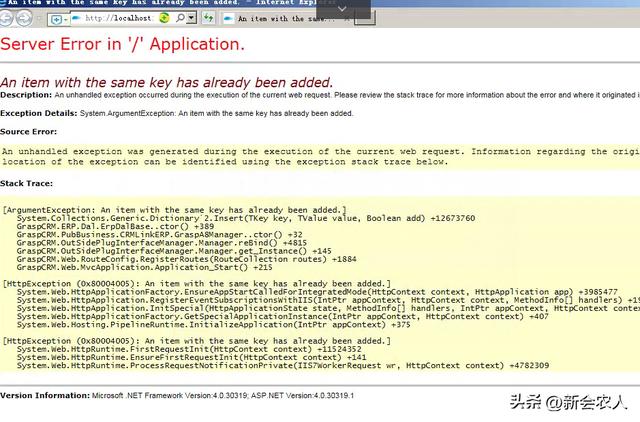Click the 'EnsureFirstRequestInit' trace line
Viewport: 640px width, 422px height.
191,357
